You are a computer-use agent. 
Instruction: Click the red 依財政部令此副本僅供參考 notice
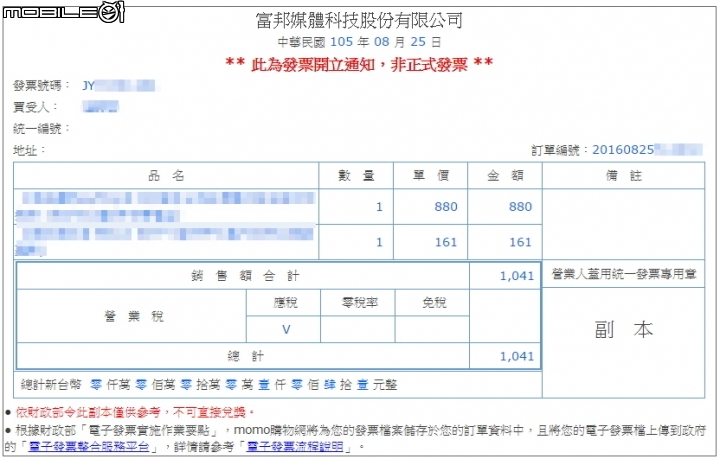click(135, 412)
